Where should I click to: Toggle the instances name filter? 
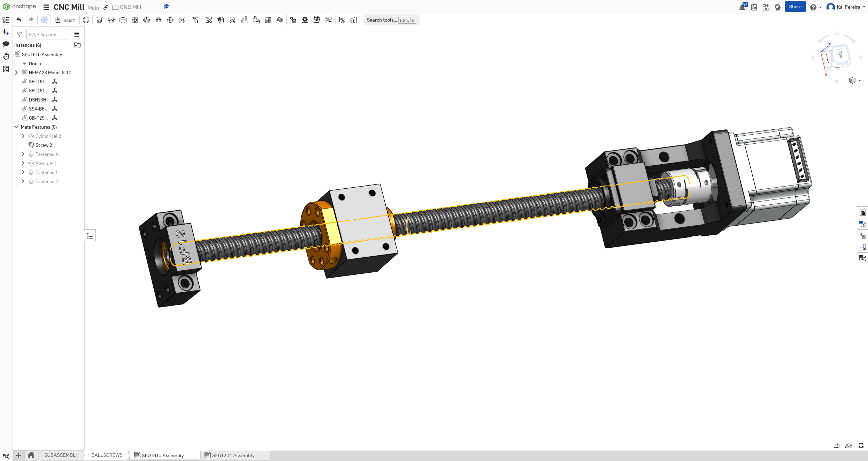(19, 34)
